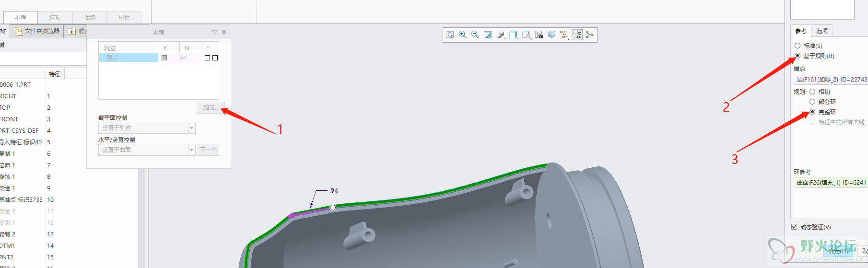Close the 参考 floating panel

point(224,32)
